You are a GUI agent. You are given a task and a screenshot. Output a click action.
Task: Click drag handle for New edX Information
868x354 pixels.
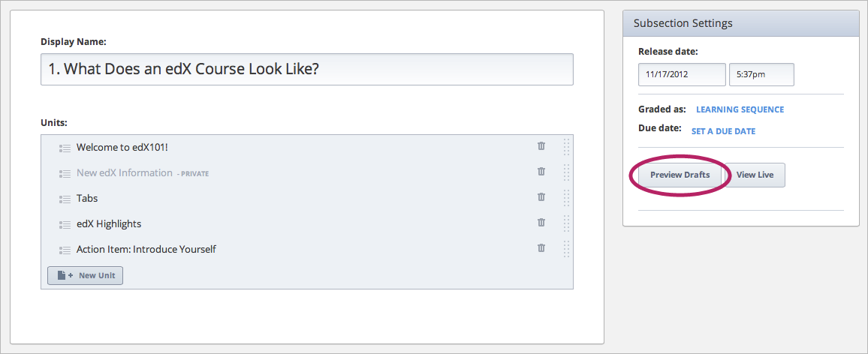[x=566, y=172]
